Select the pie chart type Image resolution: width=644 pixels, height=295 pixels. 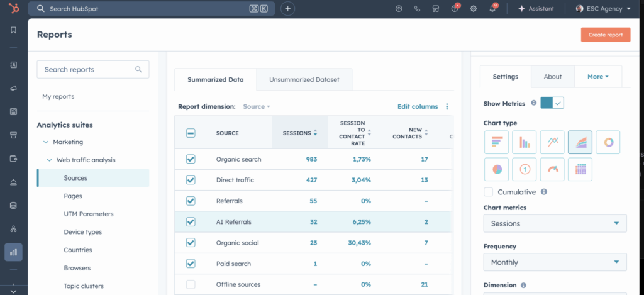tap(497, 169)
